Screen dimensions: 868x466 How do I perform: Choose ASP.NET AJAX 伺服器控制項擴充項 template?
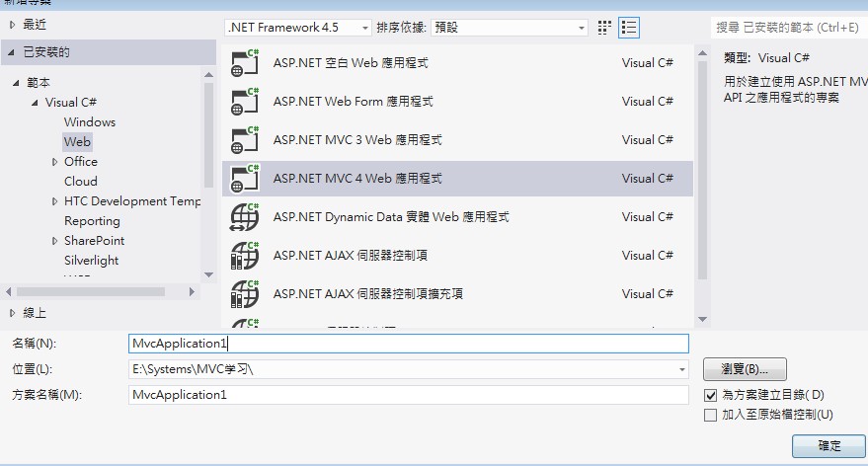pos(457,294)
